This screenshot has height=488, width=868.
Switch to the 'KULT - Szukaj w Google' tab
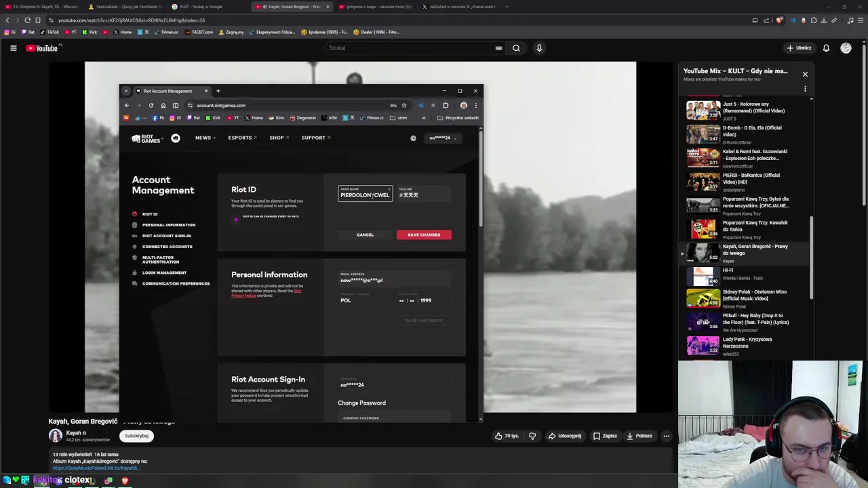pyautogui.click(x=201, y=7)
